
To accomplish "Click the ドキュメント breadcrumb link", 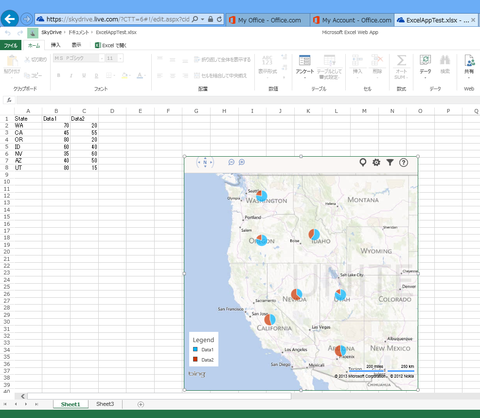I will click(79, 32).
